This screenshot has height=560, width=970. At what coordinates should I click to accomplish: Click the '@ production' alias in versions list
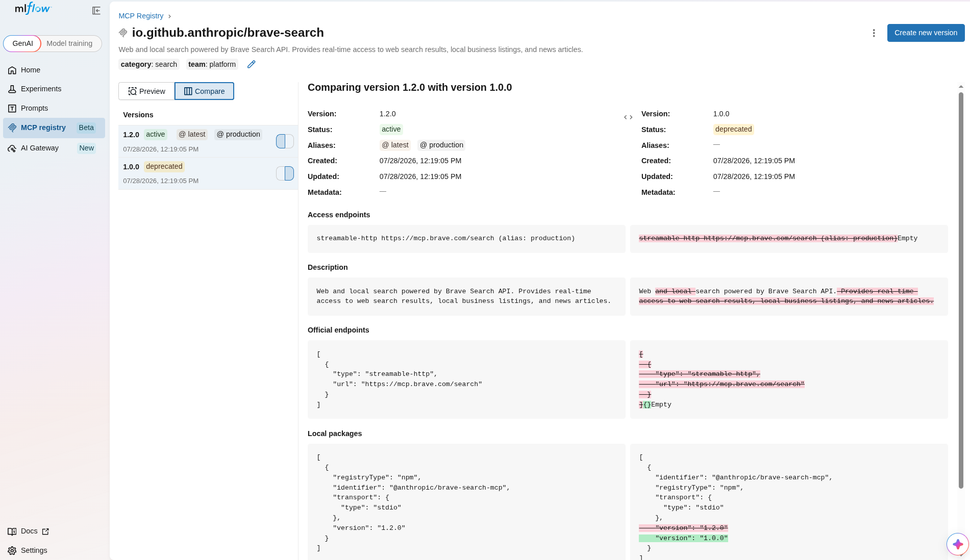[238, 134]
